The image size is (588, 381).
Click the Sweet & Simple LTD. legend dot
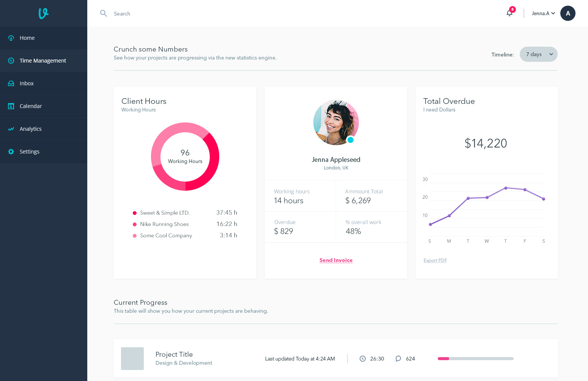click(135, 213)
